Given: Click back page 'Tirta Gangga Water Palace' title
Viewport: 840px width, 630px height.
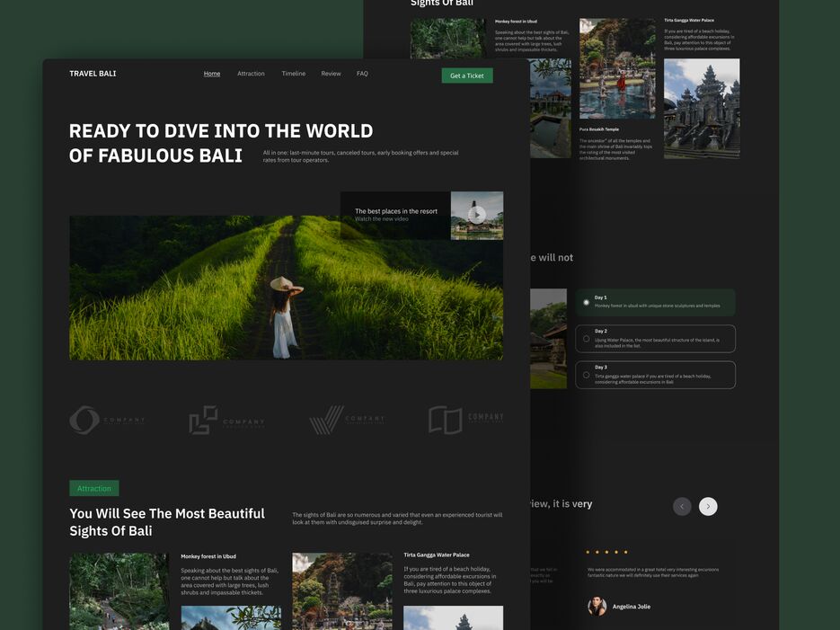Looking at the screenshot, I should click(689, 21).
